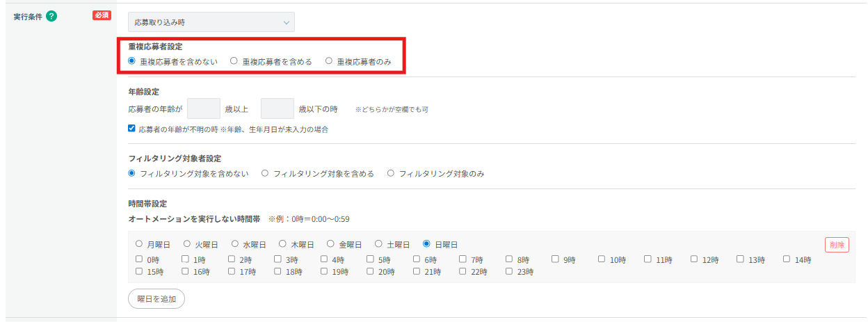Open the 応募取り込み時 dropdown

[211, 22]
